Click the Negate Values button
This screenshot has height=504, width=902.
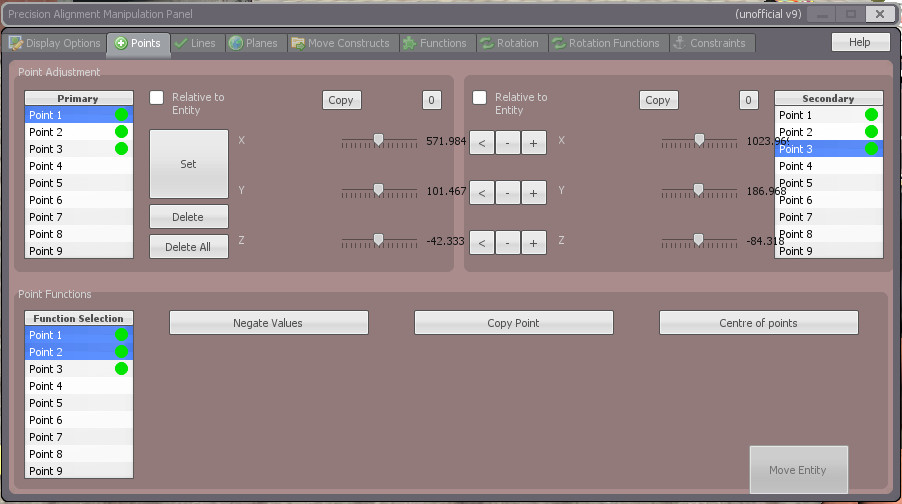tap(268, 323)
